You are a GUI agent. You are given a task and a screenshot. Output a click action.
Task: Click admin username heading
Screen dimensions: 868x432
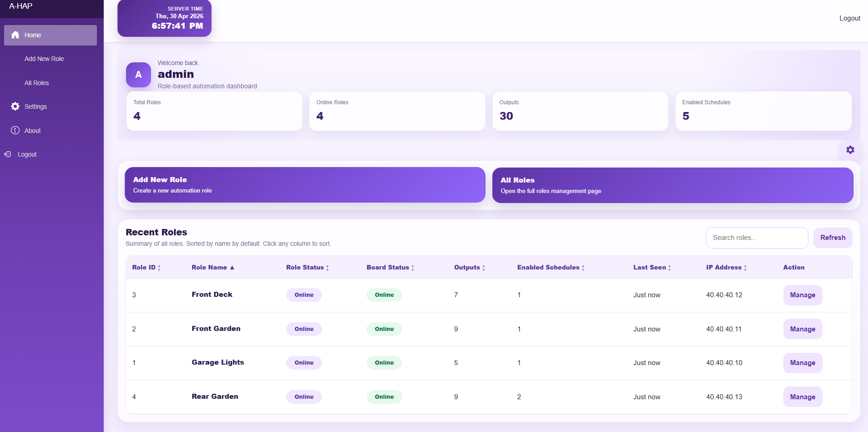pos(176,74)
